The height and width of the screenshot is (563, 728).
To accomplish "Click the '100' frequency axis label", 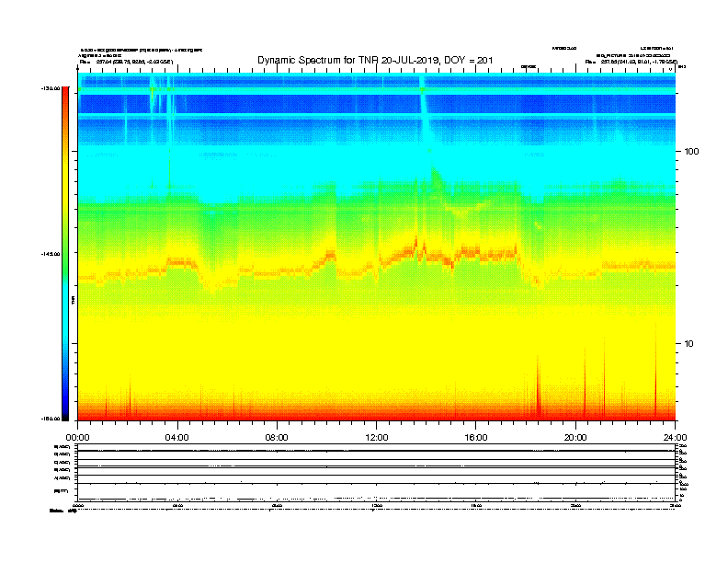I will pyautogui.click(x=691, y=152).
